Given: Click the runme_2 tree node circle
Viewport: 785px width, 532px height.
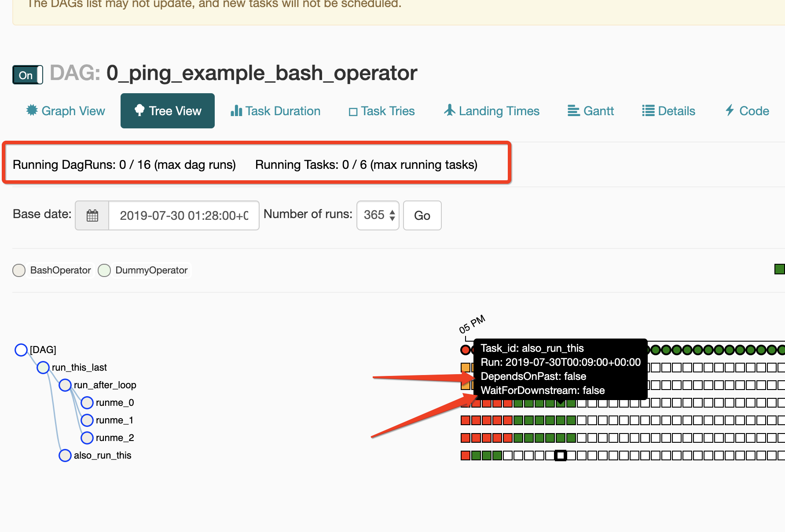Looking at the screenshot, I should 87,438.
